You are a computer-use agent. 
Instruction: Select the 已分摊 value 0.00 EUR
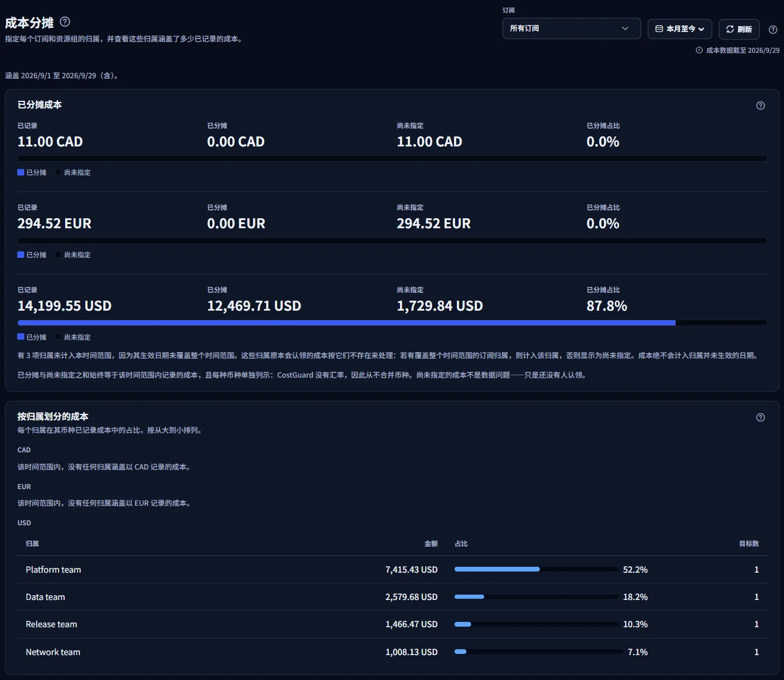pos(236,224)
